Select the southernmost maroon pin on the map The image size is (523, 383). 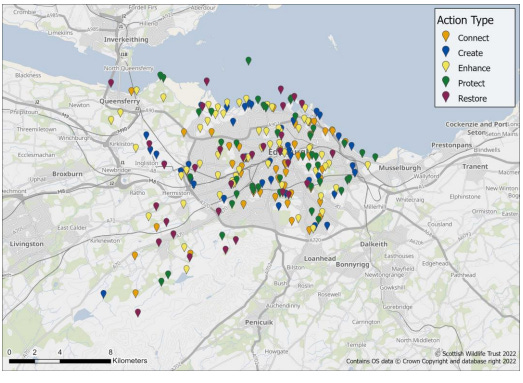[x=138, y=313]
